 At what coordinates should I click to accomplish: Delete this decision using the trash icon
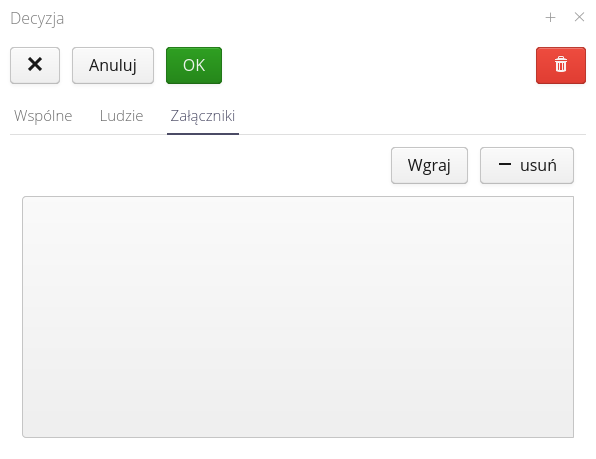coord(561,65)
